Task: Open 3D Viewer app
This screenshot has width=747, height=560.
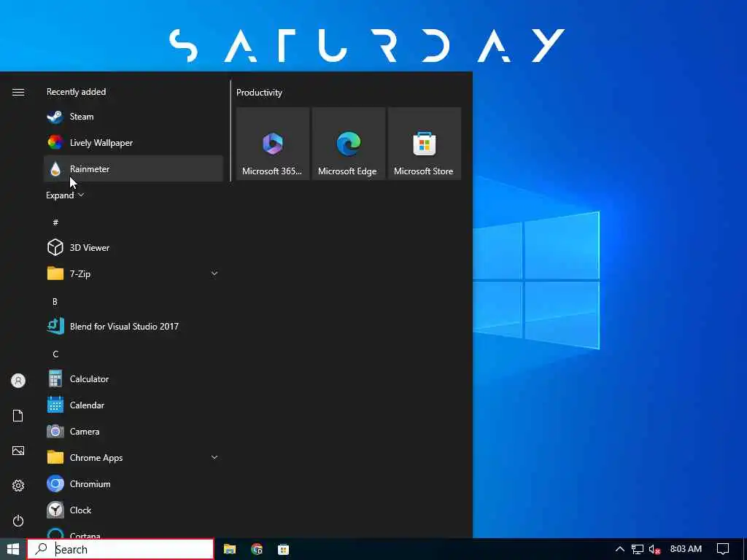Action: [x=133, y=248]
